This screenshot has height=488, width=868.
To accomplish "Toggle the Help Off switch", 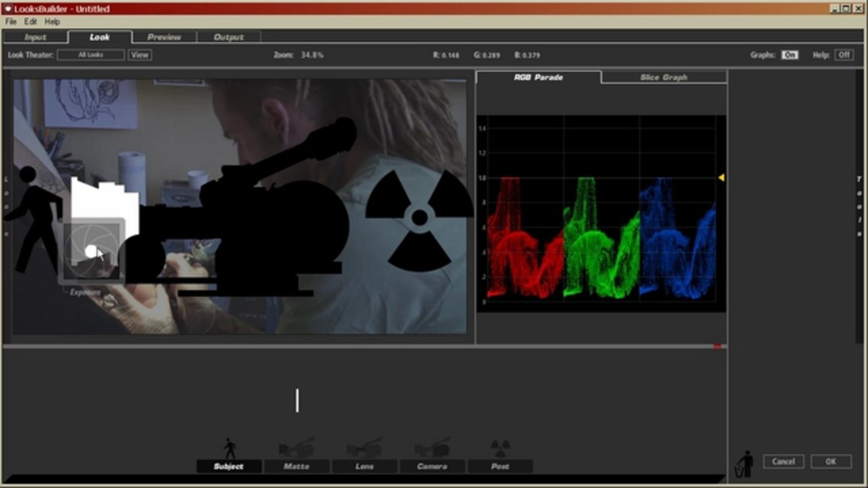I will [844, 55].
